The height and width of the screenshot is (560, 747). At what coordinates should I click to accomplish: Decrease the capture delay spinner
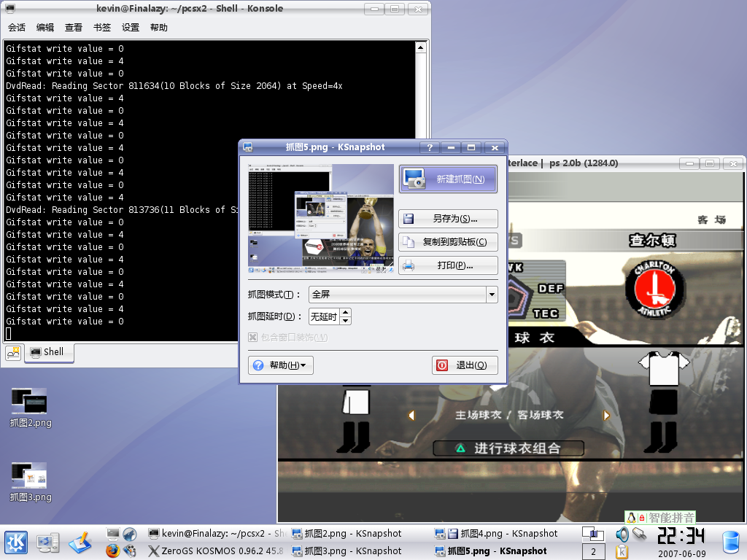pos(346,321)
